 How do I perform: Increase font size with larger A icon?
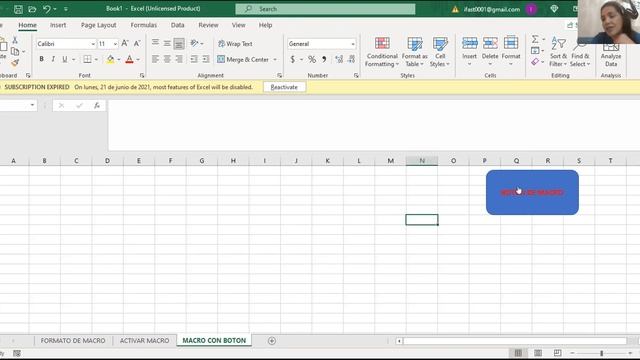tap(125, 43)
